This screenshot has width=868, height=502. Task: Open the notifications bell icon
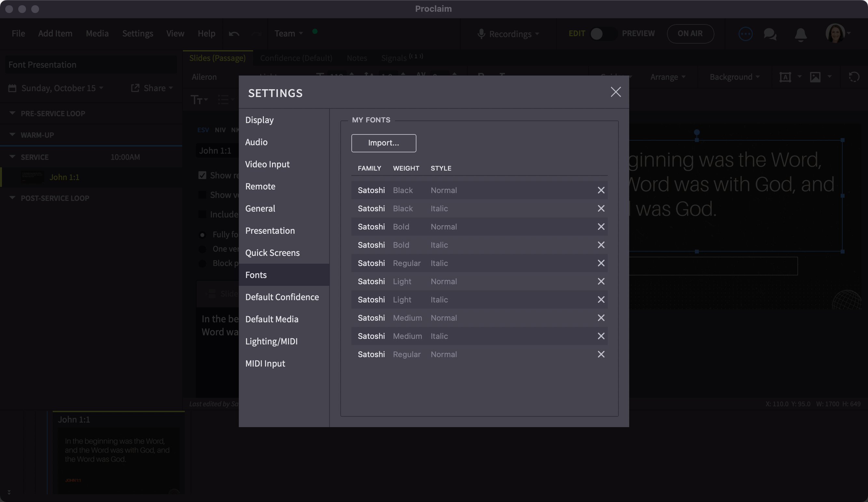[x=800, y=35]
